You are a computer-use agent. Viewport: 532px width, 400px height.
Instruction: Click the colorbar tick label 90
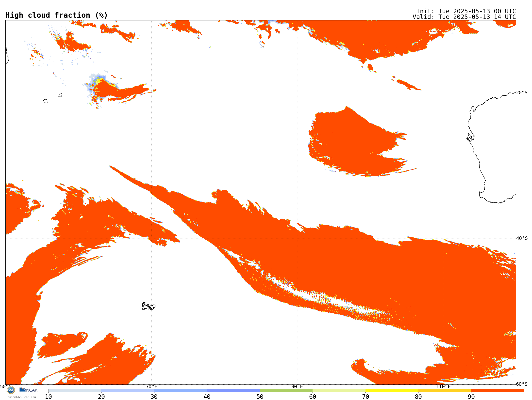(471, 397)
